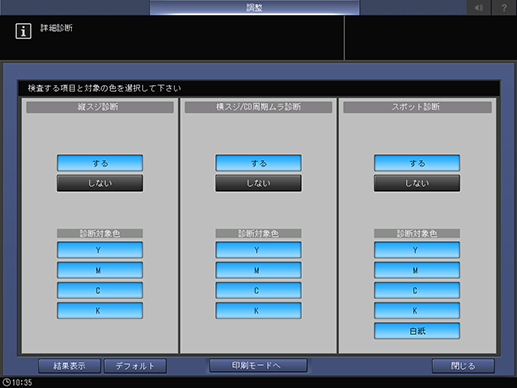Click the speaker sound icon at top

[x=479, y=7]
